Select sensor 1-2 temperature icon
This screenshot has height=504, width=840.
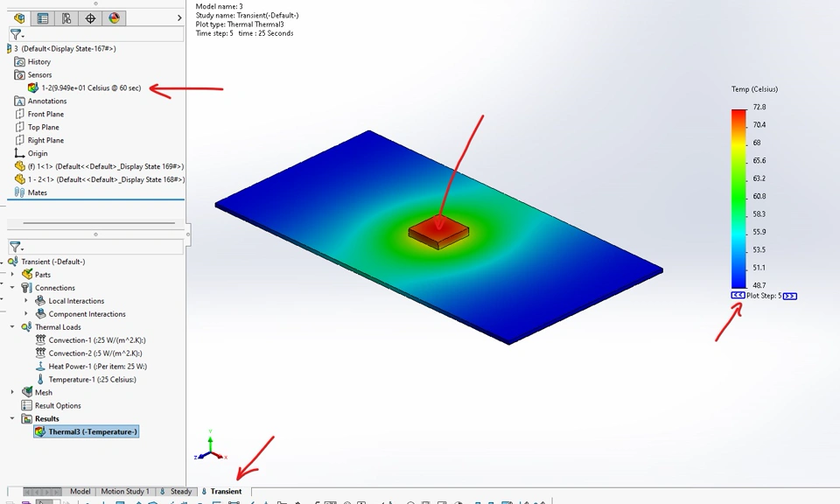click(x=33, y=87)
